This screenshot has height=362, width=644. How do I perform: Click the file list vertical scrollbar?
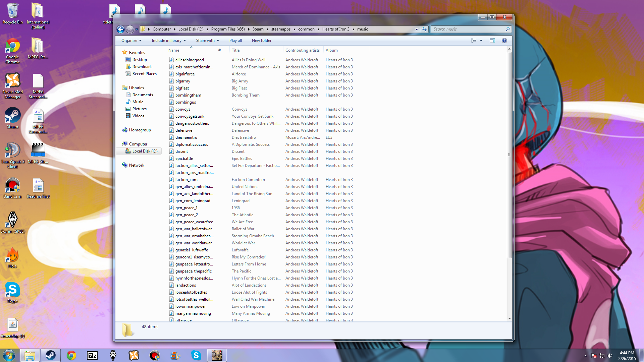click(509, 154)
